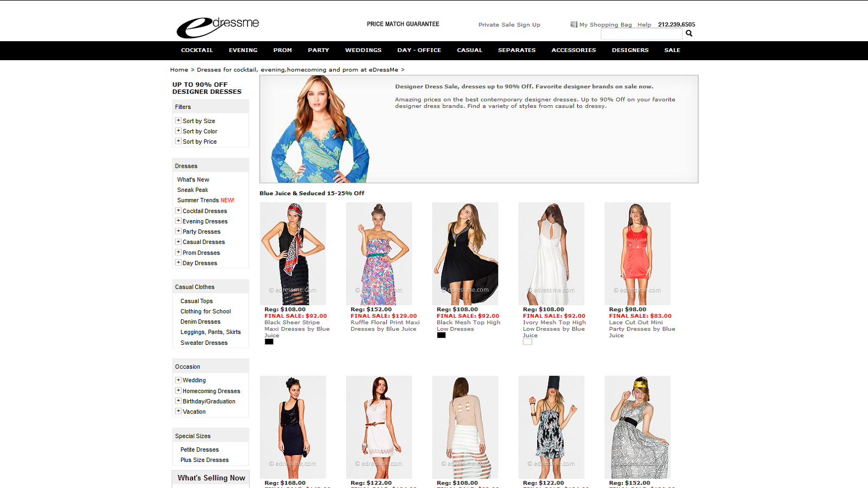Viewport: 868px width, 488px height.
Task: Open Denim Dresses link
Action: pyautogui.click(x=200, y=322)
